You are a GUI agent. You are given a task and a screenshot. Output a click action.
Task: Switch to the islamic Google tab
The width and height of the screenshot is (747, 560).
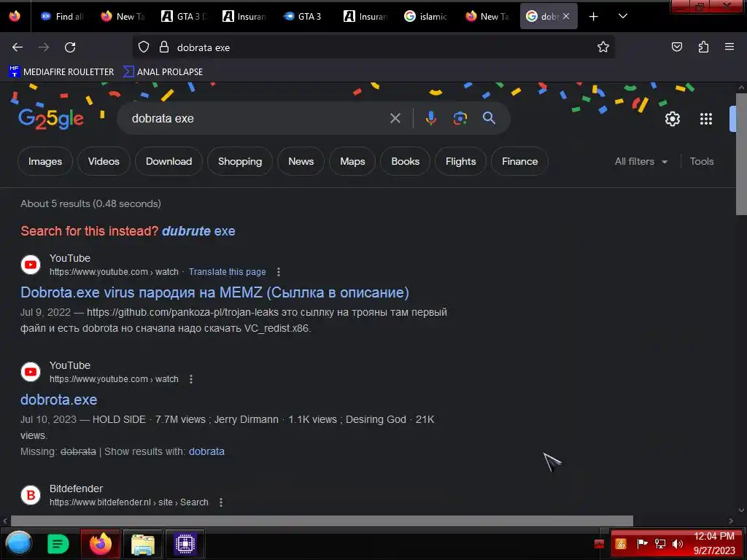pos(426,17)
